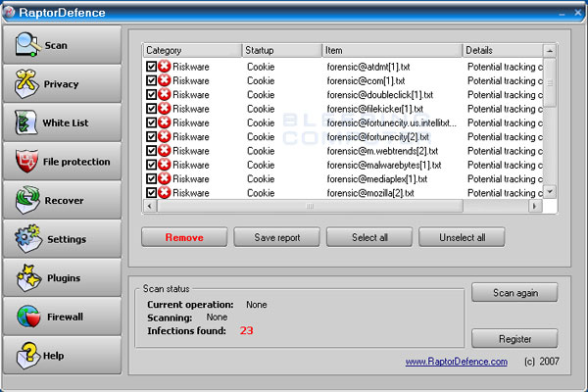Click Unselect all button

click(x=462, y=237)
